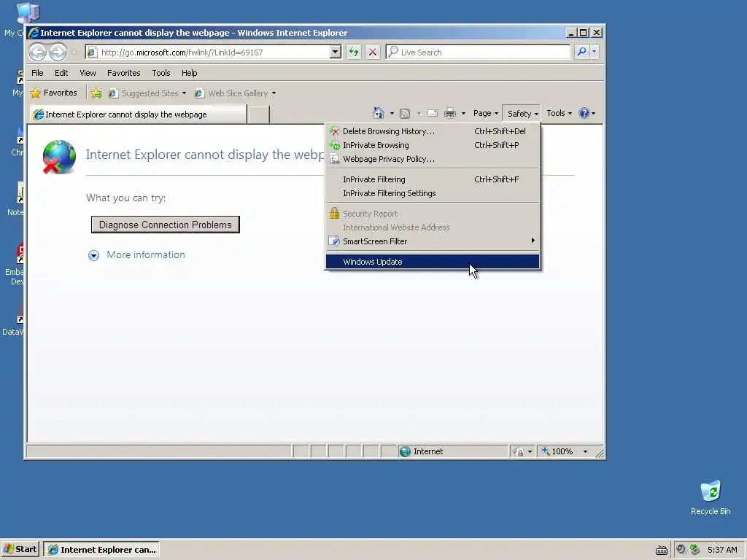Screen dimensions: 747x560
Task: Open the Home page icon
Action: pos(379,113)
